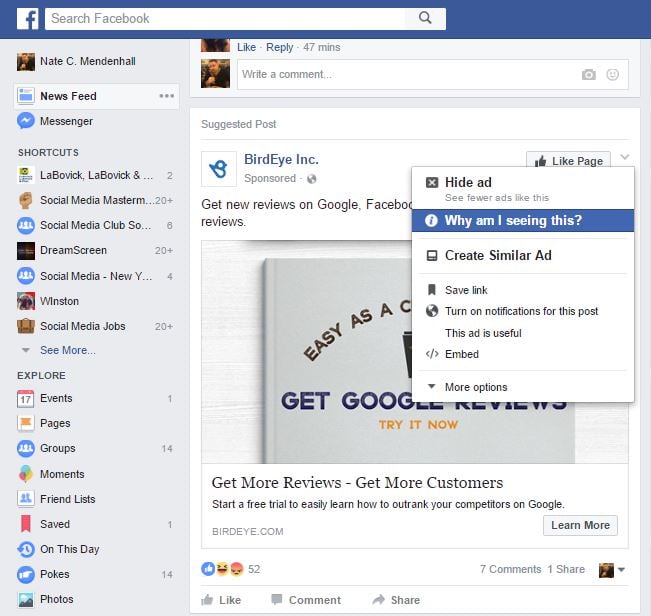Choose Create Similar Ad

[523, 255]
